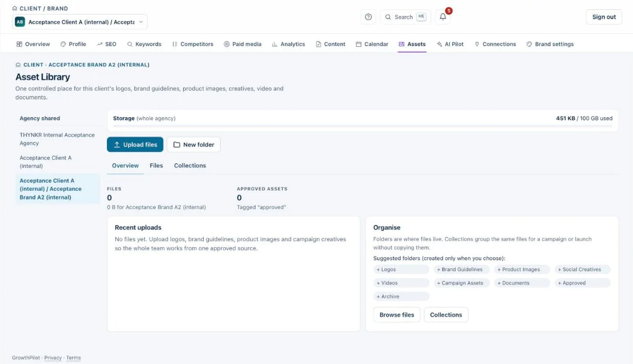Image resolution: width=633 pixels, height=364 pixels.
Task: Select the Overview sub-tab in Asset Library
Action: coord(125,165)
